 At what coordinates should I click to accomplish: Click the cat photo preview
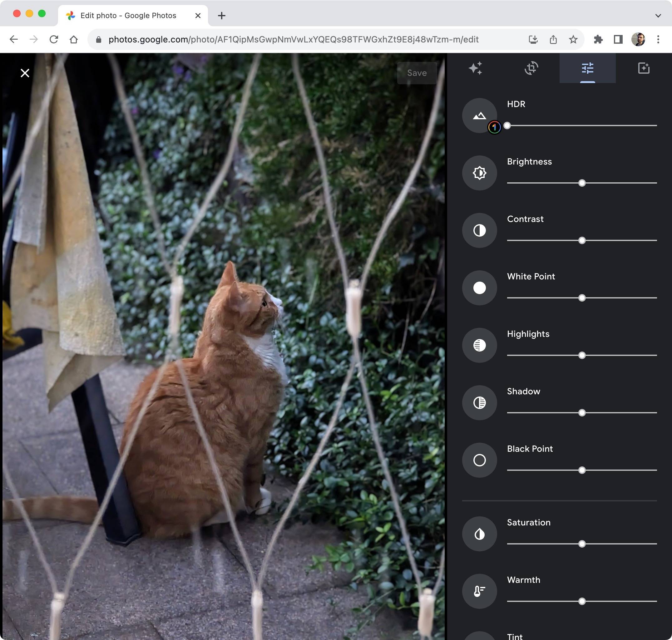pyautogui.click(x=224, y=346)
